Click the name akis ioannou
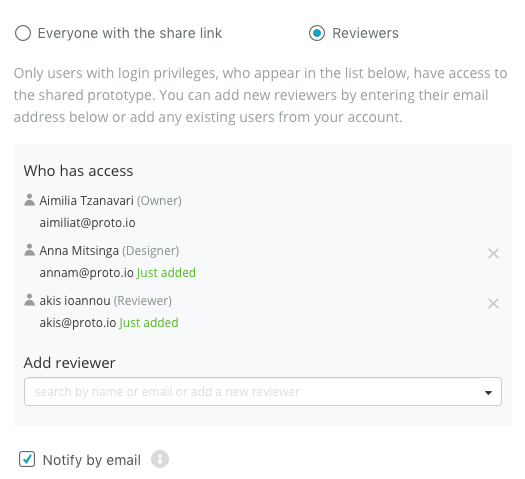525x479 pixels. [x=75, y=301]
